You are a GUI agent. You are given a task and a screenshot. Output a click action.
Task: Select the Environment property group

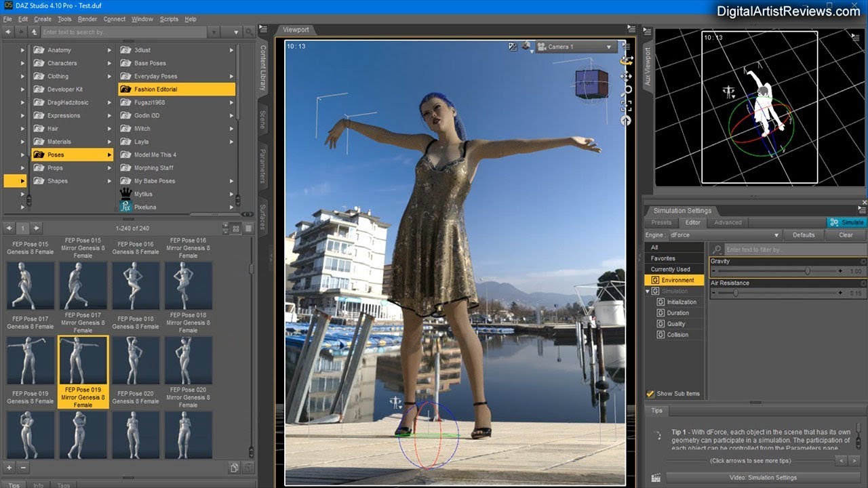[x=673, y=280]
